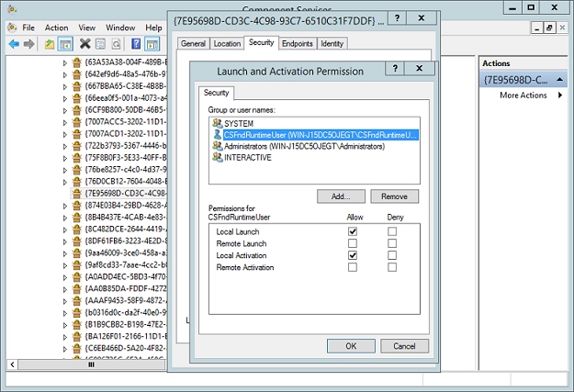Screen dimensions: 574x392
Task: Uncheck Allow for Local Launch
Action: point(353,231)
